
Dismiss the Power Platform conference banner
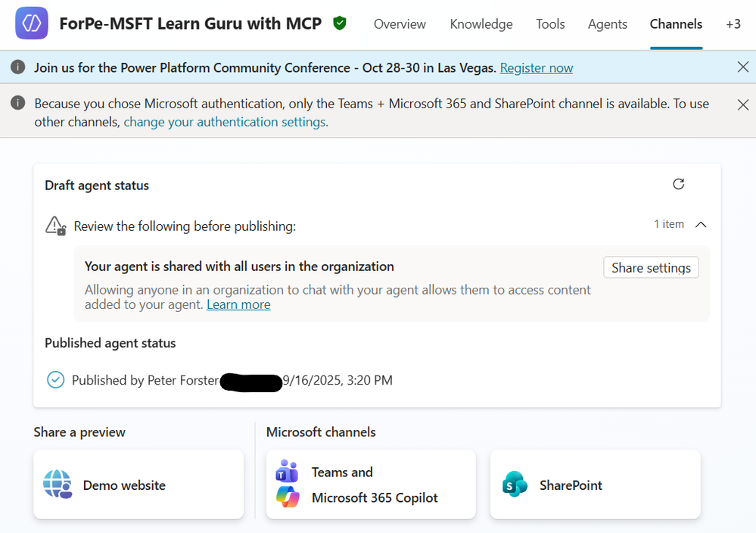pyautogui.click(x=743, y=67)
